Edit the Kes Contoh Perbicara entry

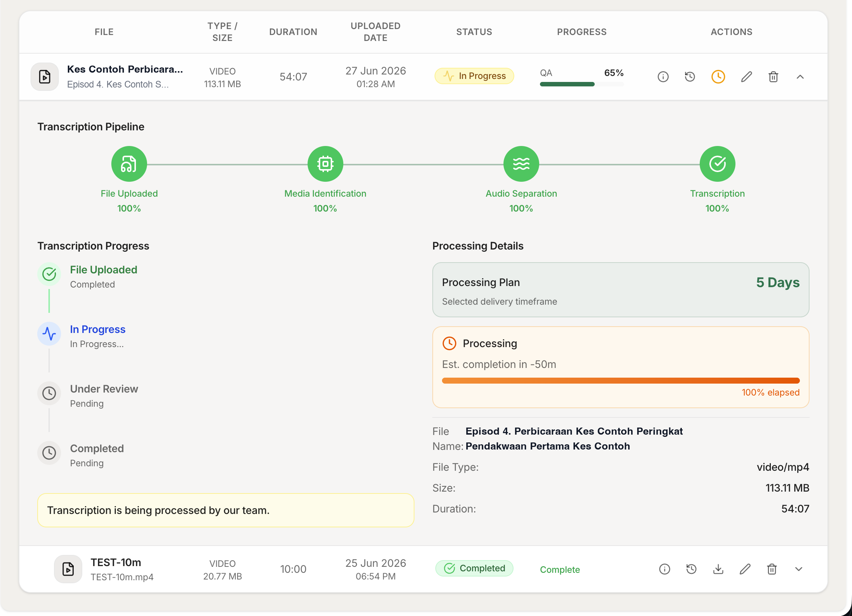746,77
